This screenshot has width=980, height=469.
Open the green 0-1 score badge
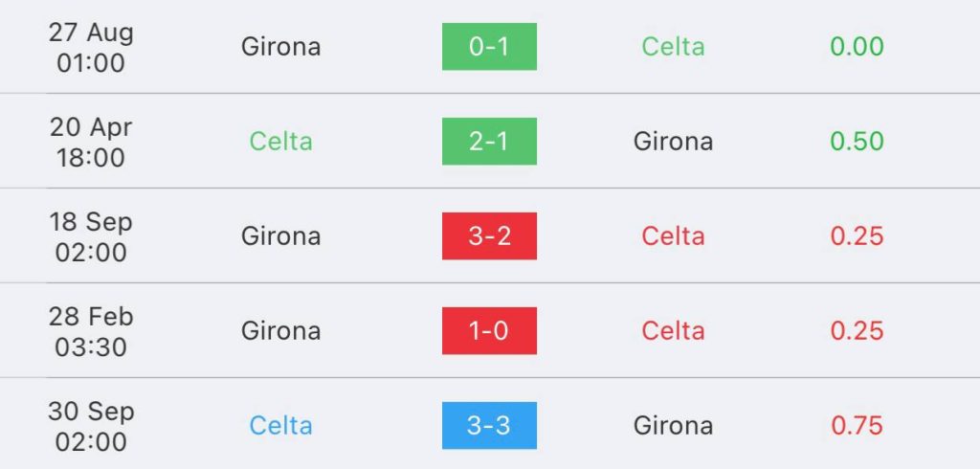coord(489,47)
